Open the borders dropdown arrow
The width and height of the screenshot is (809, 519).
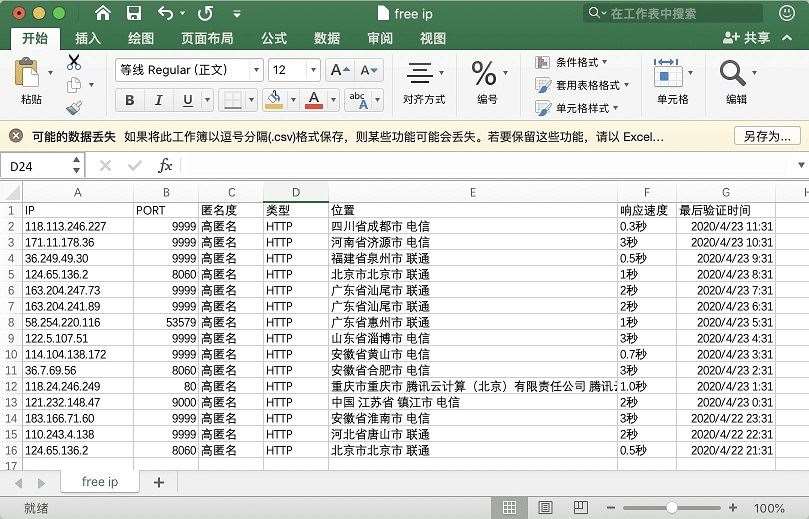251,100
